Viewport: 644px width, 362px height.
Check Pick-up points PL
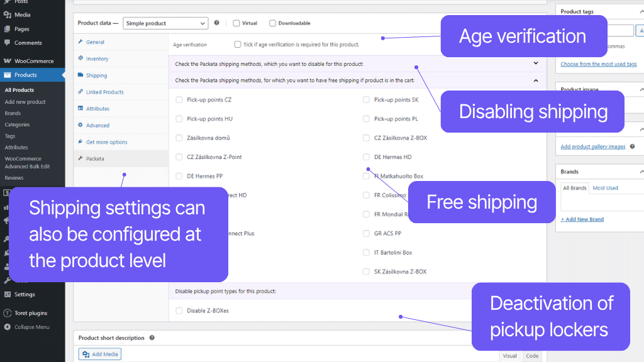pyautogui.click(x=367, y=119)
